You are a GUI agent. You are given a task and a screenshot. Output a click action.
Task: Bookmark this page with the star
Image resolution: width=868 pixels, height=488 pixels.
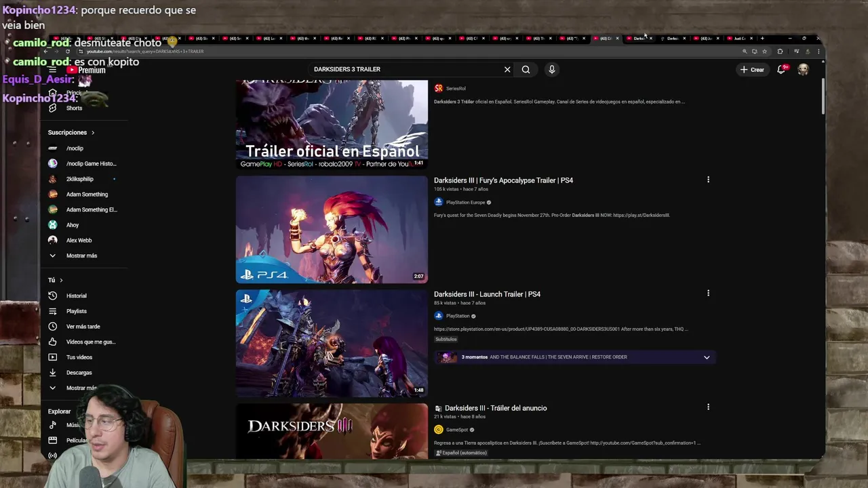[x=764, y=52]
